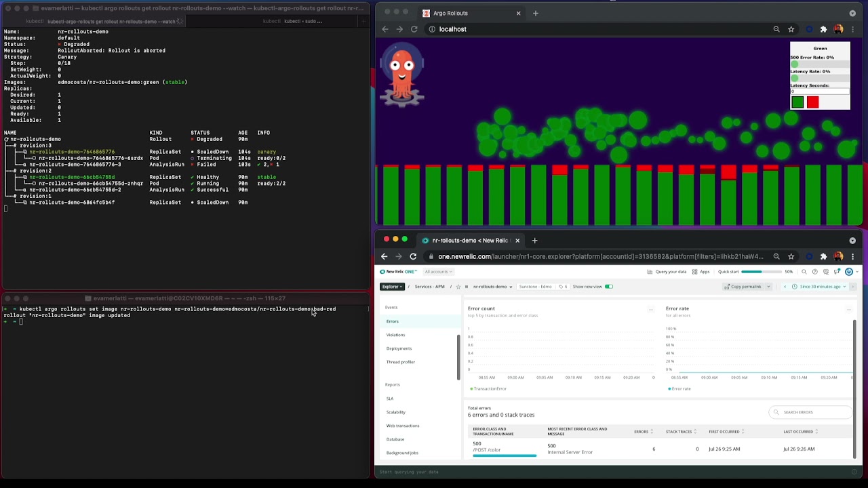Click Sunstone - Edmo account tag
Screen dimensions: 868x488
(x=535, y=287)
